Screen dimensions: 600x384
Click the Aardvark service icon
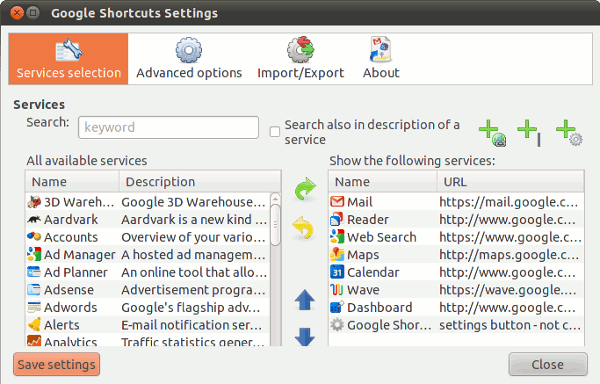coord(34,220)
